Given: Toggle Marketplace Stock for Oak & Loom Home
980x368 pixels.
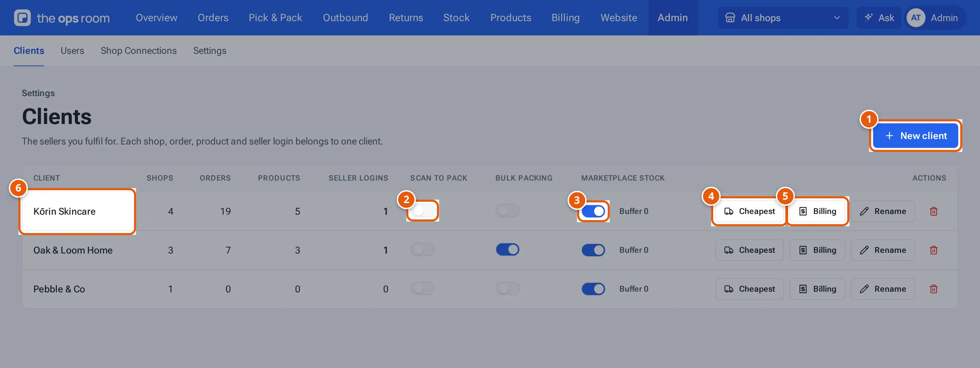Looking at the screenshot, I should [593, 250].
